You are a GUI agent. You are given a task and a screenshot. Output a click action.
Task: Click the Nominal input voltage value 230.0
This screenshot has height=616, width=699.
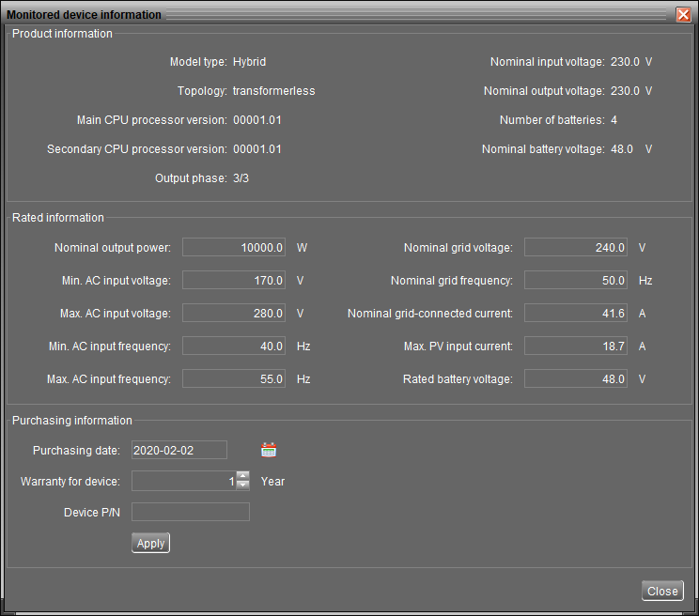tap(625, 62)
